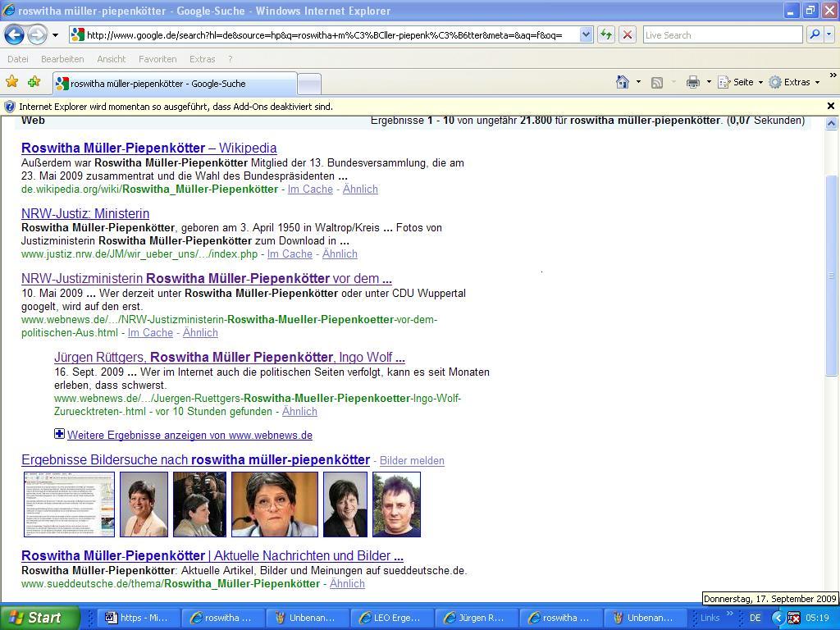Open the sueddeutsche Aktuelle Nachrichten und Bilder result

coord(212,555)
